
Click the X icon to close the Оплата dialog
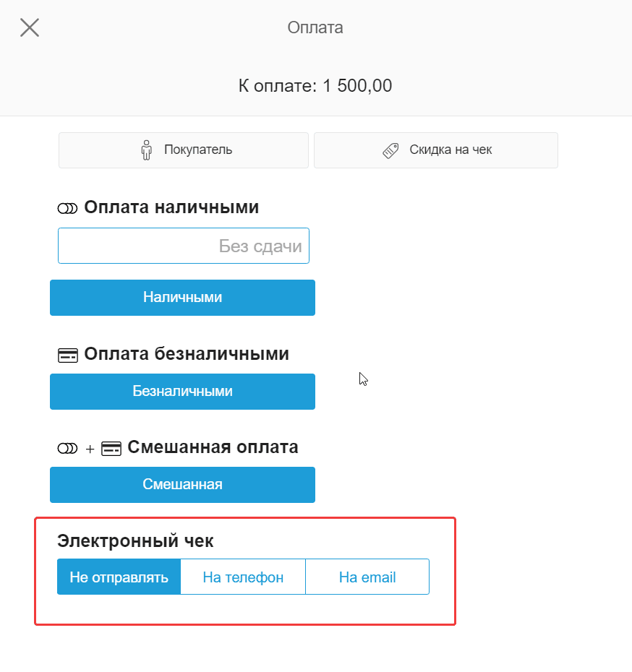pos(29,27)
